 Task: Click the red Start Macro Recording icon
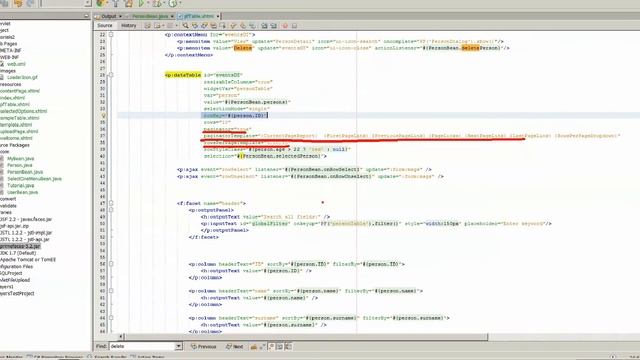[x=285, y=26]
